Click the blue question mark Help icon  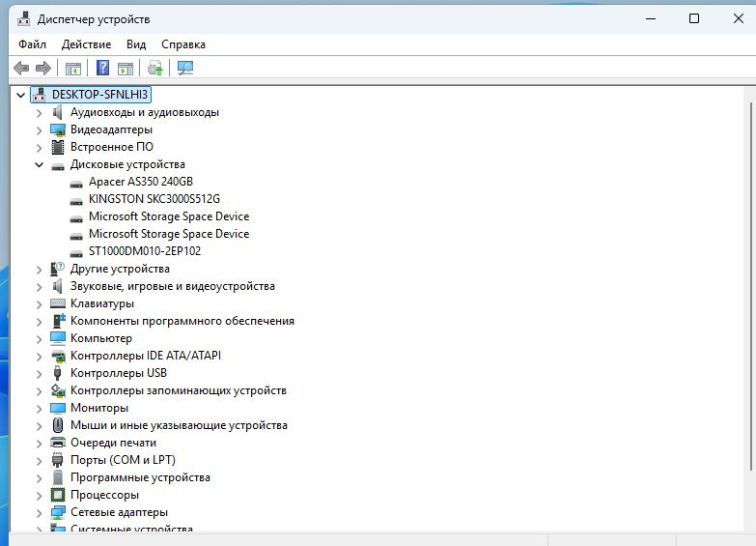[x=102, y=68]
